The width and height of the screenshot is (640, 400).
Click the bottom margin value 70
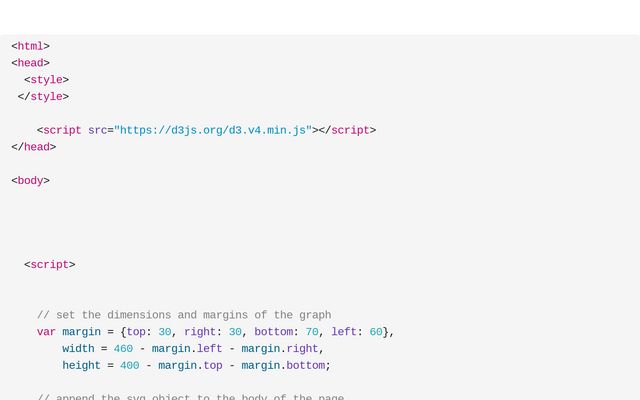click(x=312, y=332)
